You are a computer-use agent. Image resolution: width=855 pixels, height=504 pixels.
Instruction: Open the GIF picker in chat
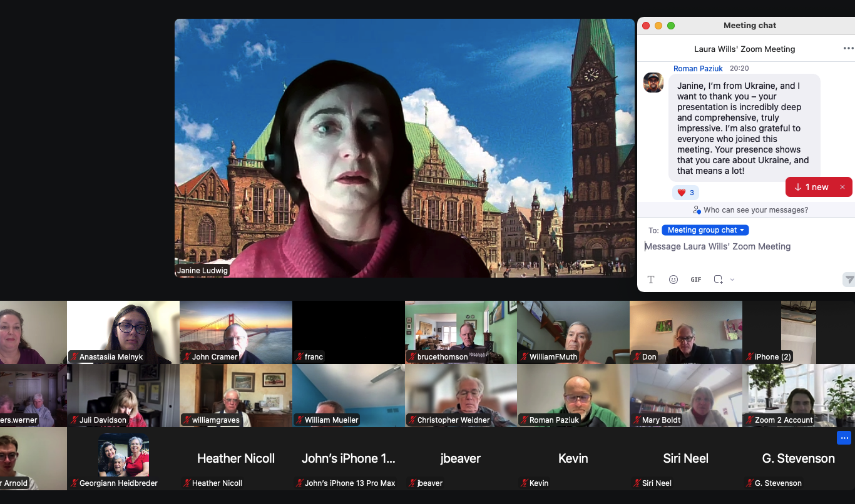(696, 280)
